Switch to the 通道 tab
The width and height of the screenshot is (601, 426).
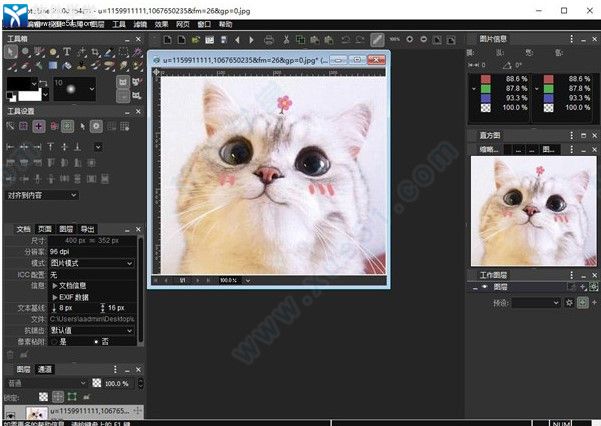click(x=45, y=370)
